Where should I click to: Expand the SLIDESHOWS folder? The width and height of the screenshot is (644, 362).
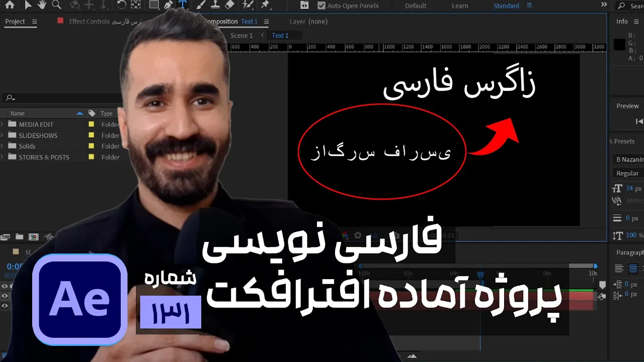(x=3, y=135)
